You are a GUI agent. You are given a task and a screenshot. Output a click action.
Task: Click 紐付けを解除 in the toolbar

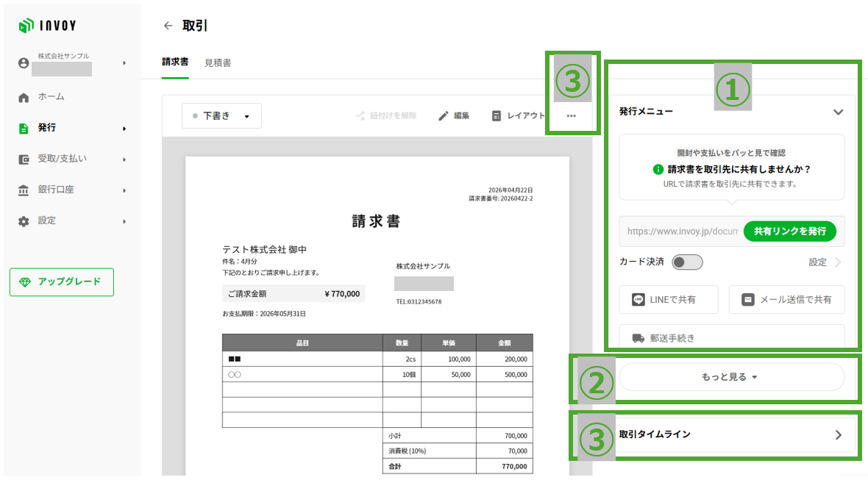click(x=385, y=115)
